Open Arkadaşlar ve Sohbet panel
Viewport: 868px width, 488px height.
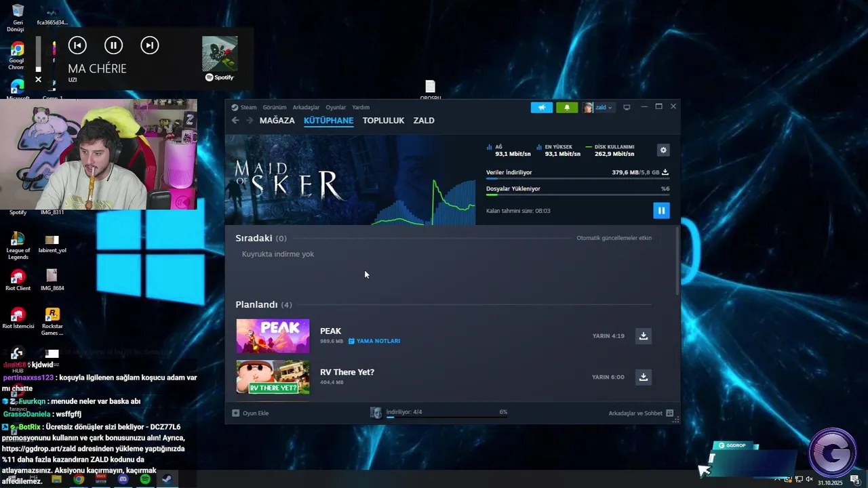(641, 413)
